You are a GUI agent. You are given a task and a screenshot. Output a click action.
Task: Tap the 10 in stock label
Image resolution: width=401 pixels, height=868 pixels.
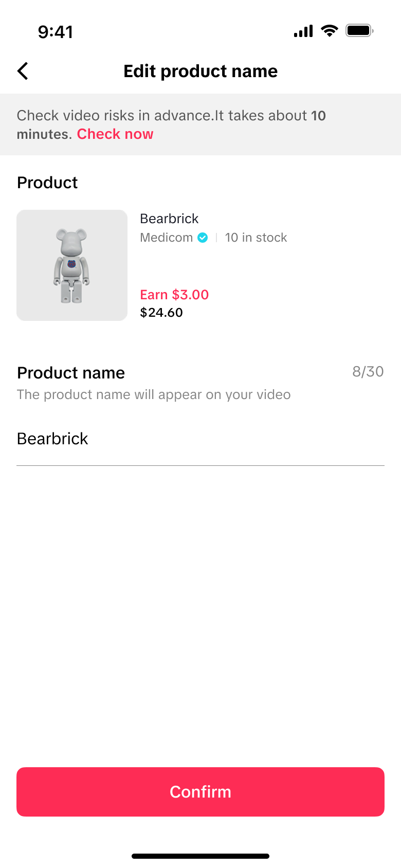(256, 238)
